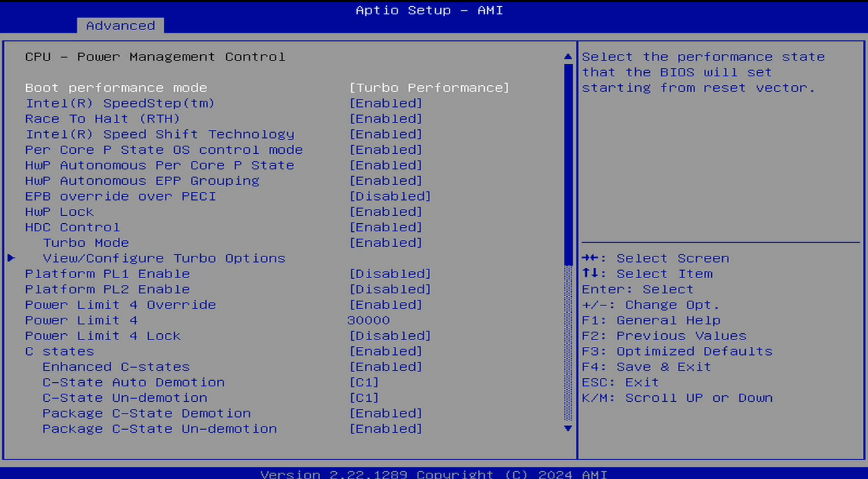Click the Power Limit 4 value 30000

click(368, 320)
